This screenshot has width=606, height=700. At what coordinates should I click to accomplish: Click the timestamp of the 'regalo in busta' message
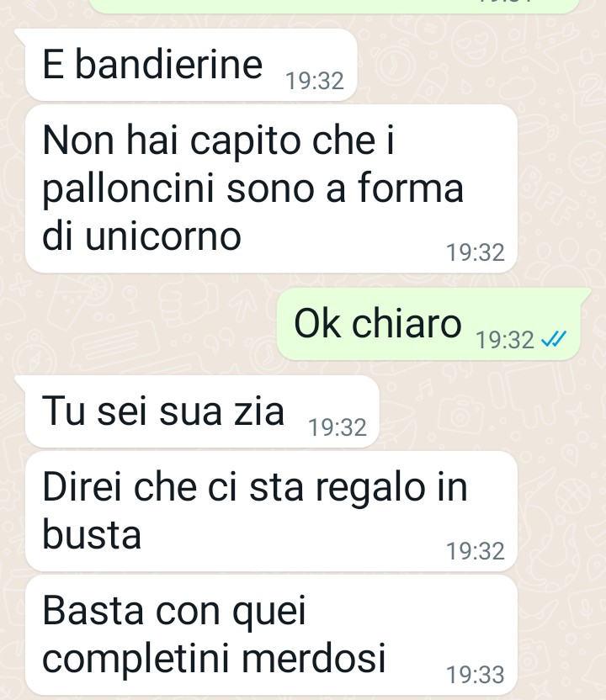(x=476, y=551)
